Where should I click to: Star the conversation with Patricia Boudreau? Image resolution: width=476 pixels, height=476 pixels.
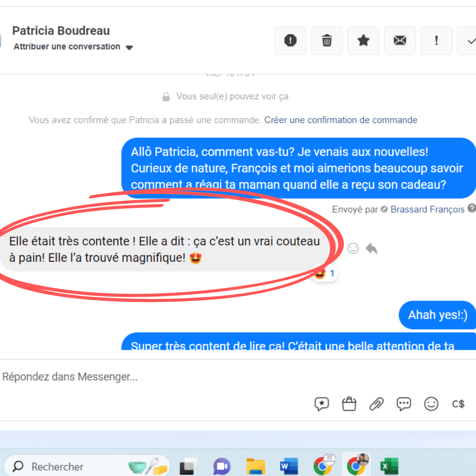tap(363, 41)
